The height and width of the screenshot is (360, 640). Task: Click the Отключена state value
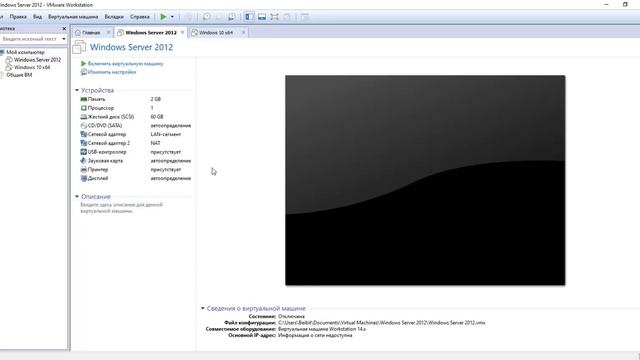(x=291, y=316)
